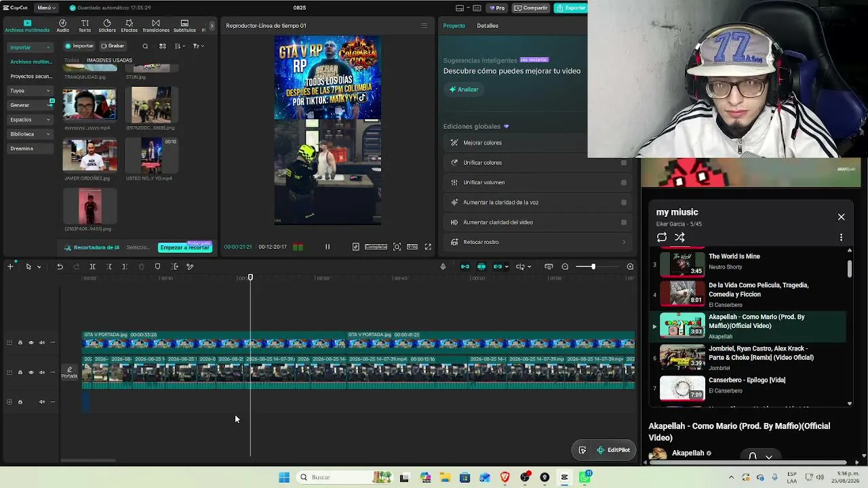Open full screen preview

(x=428, y=247)
